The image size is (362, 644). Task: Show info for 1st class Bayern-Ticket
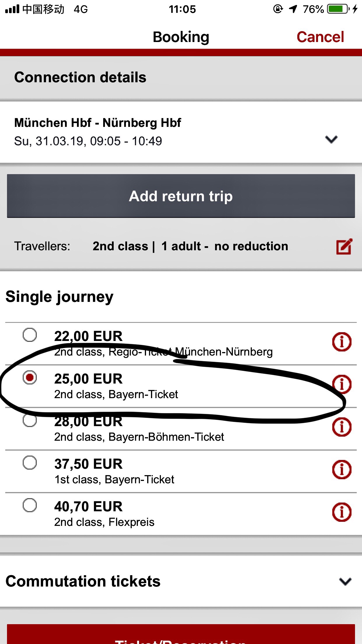click(342, 470)
